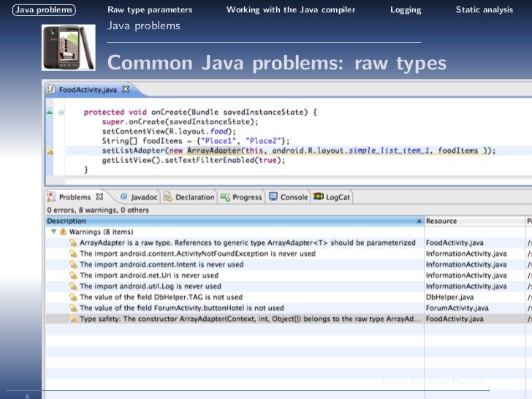Click the onCreate method name in code
Viewport: 532px width, 399px height.
tap(169, 112)
